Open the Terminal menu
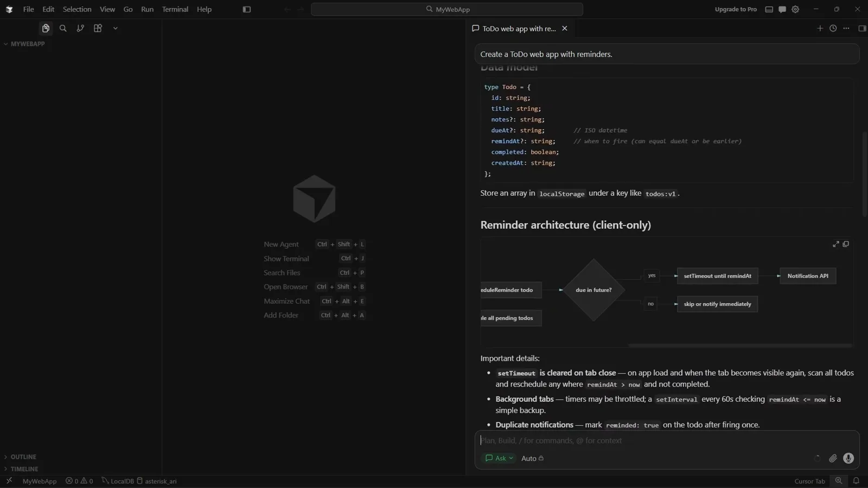Screen dimensions: 868x488 [x=175, y=9]
